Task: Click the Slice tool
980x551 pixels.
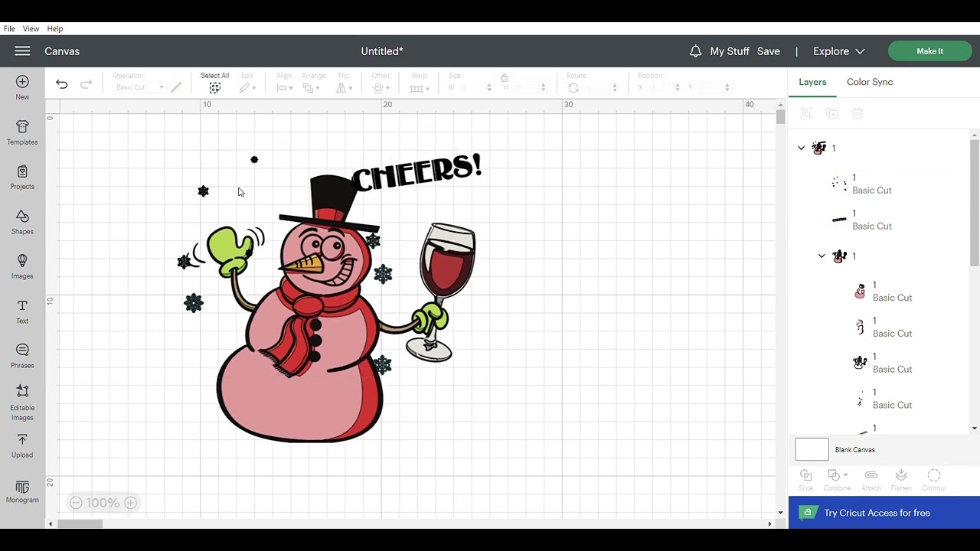Action: [x=805, y=480]
